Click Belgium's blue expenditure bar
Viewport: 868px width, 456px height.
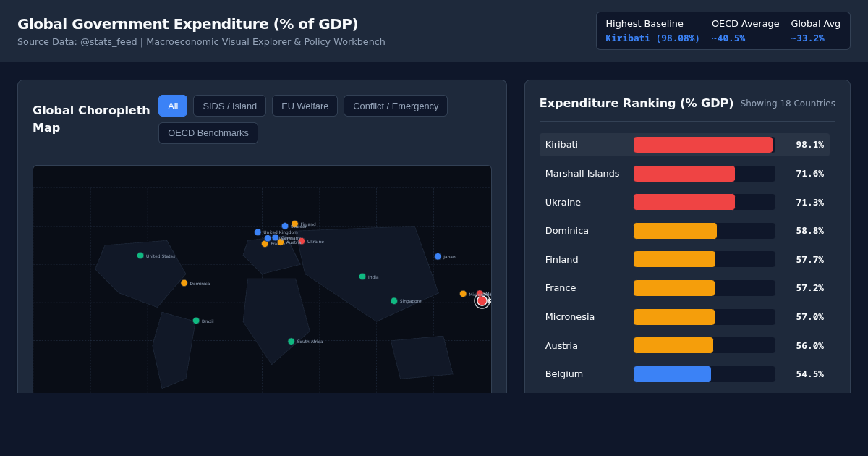pos(672,374)
